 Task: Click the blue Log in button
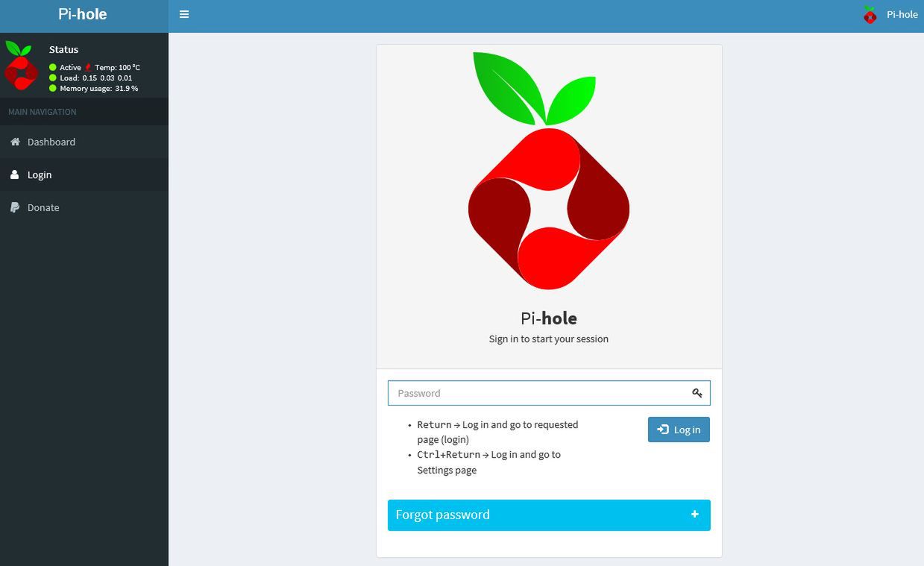click(x=679, y=430)
